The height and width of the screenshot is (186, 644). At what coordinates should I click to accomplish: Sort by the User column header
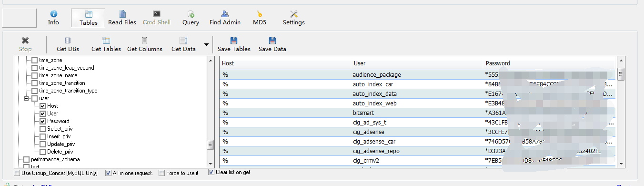[x=417, y=63]
